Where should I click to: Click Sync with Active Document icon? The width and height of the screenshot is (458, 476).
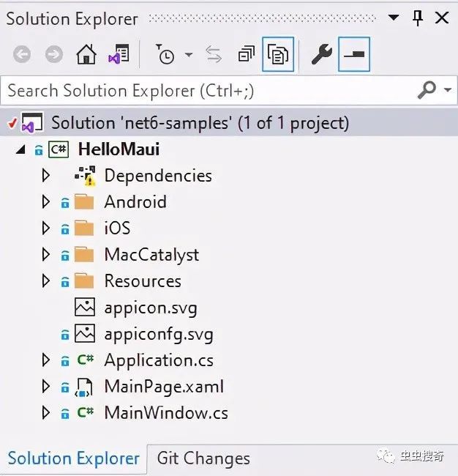pyautogui.click(x=214, y=54)
